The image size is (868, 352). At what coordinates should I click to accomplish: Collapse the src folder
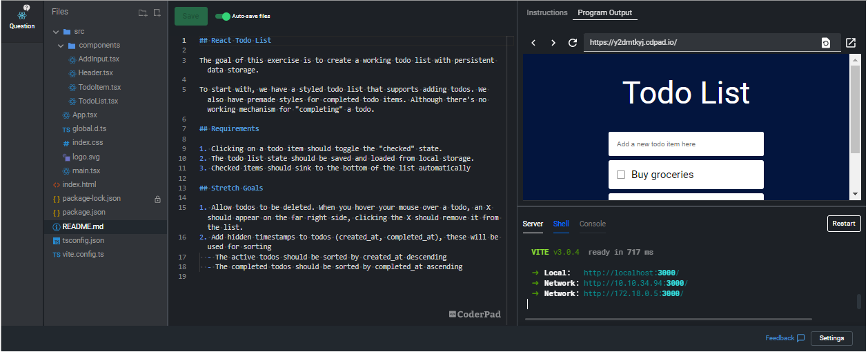(x=56, y=32)
